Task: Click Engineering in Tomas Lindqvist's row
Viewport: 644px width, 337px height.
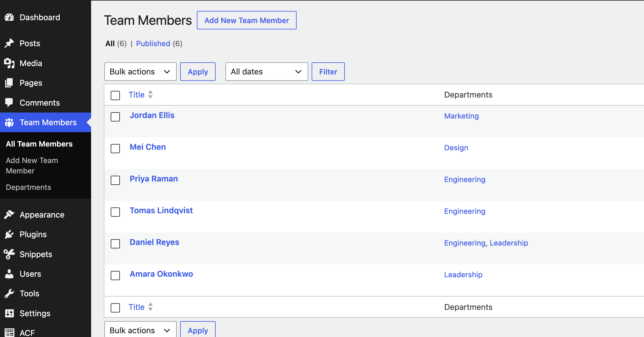Action: (465, 211)
